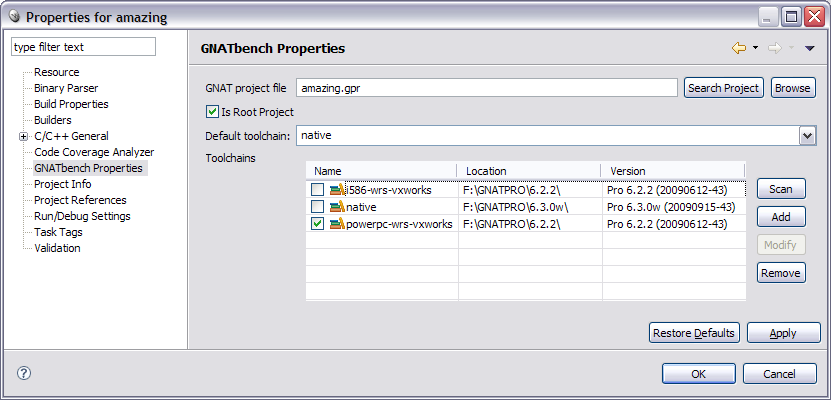Click the Add toolchain button

pyautogui.click(x=781, y=217)
